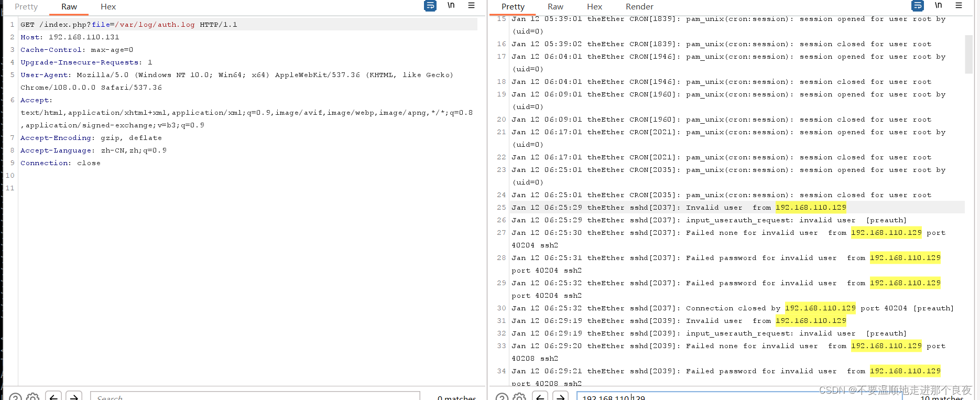Screen dimensions: 980x400
Task: Click highlighted IP on response line 33
Action: click(x=886, y=346)
